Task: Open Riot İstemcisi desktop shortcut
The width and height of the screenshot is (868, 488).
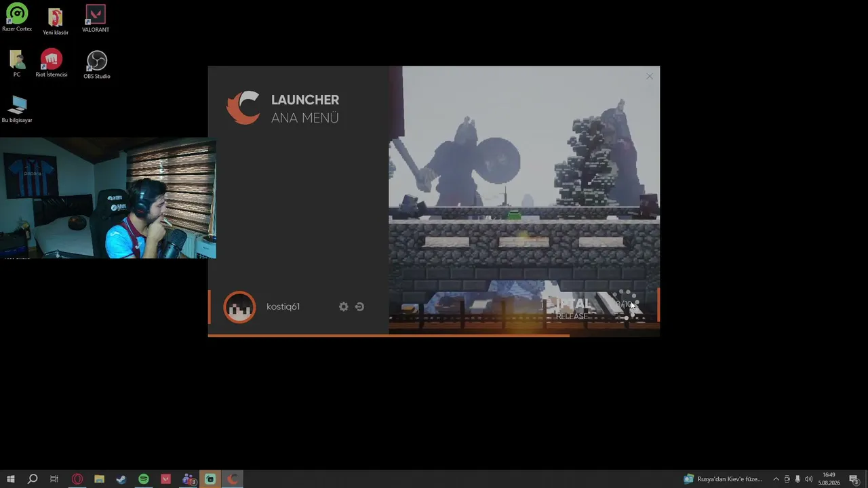Action: pyautogui.click(x=52, y=63)
